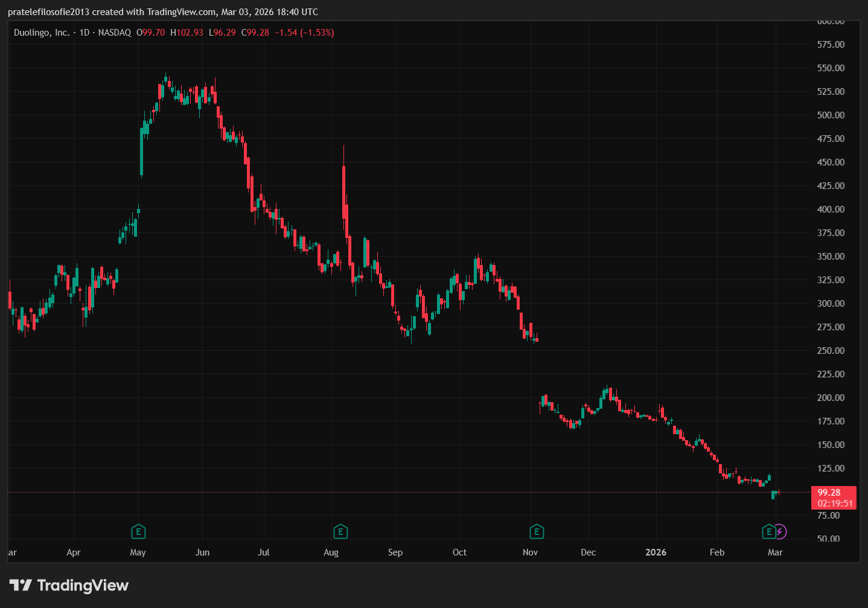Open the earnings marker icon near Aug

coord(340,532)
